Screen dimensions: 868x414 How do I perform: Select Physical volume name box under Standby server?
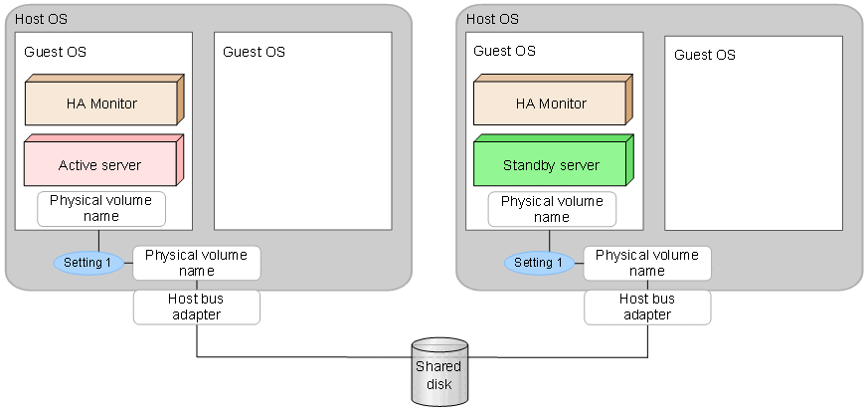click(x=552, y=209)
